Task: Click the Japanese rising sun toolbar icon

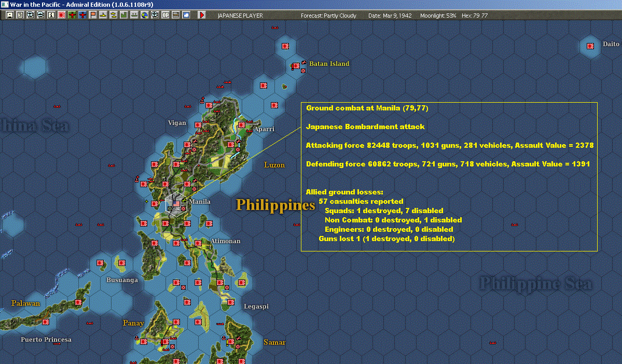Action: click(62, 15)
